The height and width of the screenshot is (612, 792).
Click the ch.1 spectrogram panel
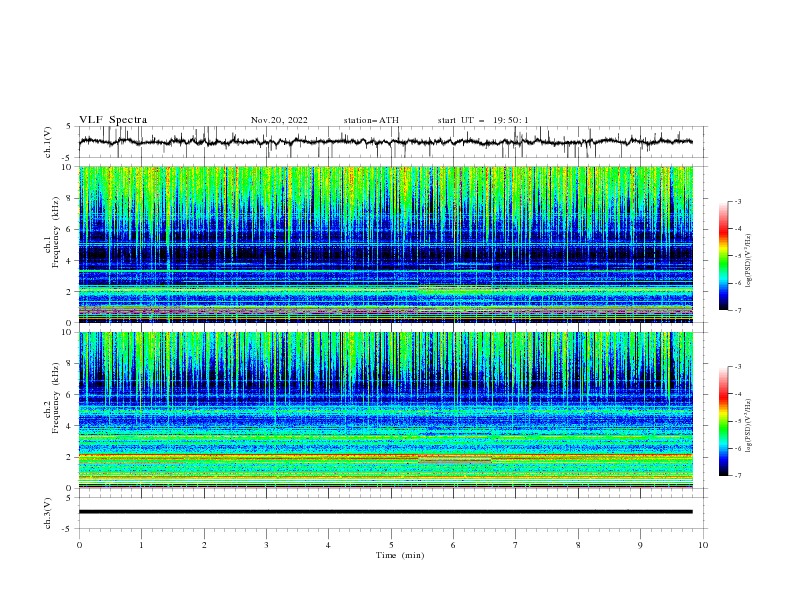click(x=386, y=244)
